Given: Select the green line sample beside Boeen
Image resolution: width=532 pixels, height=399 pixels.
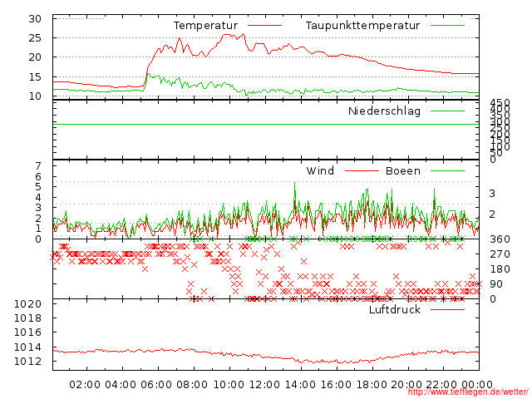Looking at the screenshot, I should click(447, 171).
